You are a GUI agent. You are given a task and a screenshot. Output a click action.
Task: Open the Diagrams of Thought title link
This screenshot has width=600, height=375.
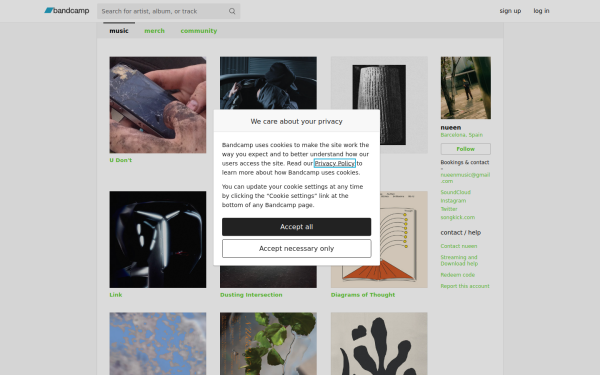pyautogui.click(x=363, y=295)
